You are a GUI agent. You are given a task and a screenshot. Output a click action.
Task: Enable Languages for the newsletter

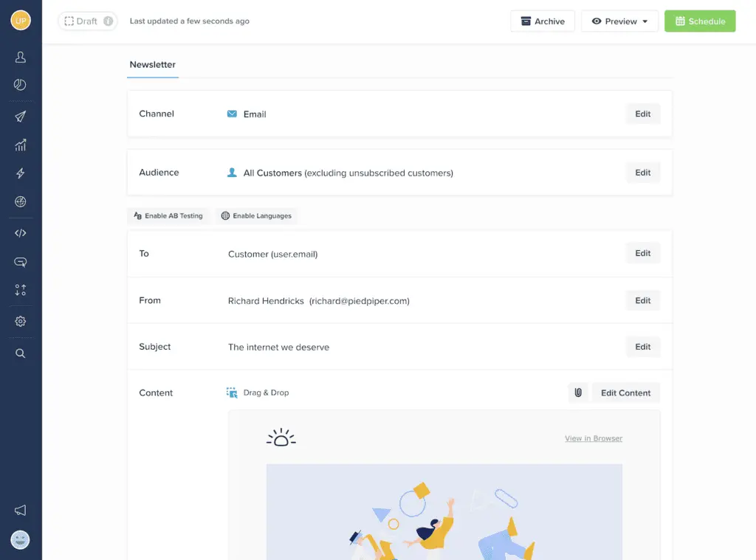coord(256,216)
